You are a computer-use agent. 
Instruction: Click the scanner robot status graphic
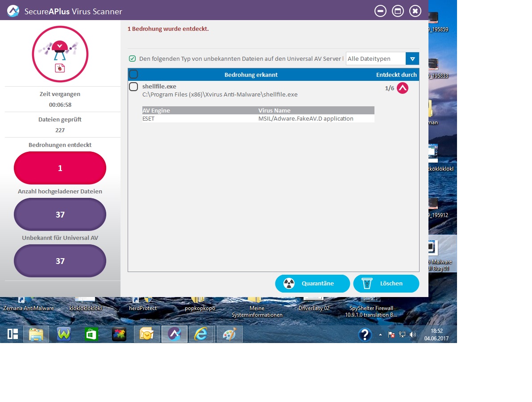(60, 54)
